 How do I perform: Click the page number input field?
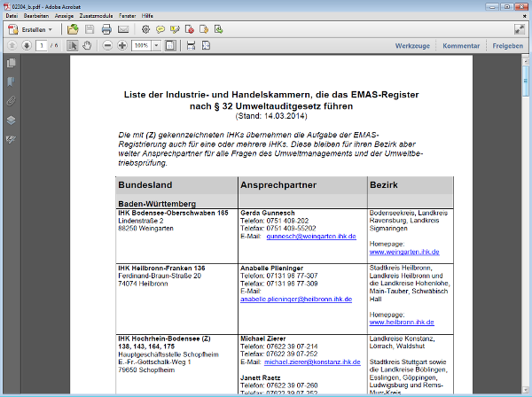(41, 45)
